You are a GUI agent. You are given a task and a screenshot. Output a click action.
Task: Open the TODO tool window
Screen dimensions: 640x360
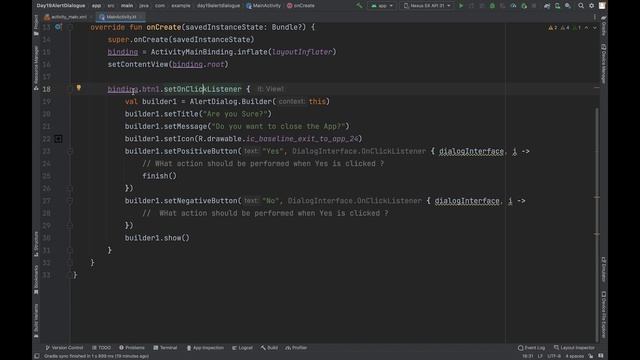[102, 348]
